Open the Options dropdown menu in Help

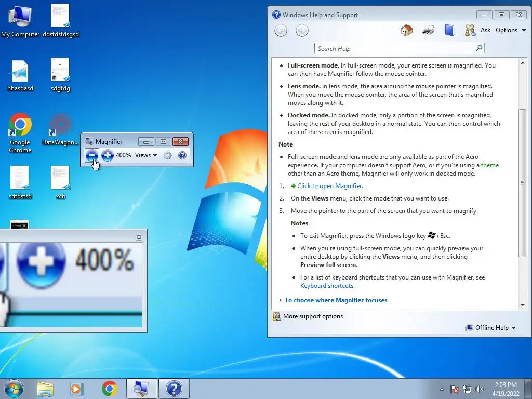[x=511, y=30]
